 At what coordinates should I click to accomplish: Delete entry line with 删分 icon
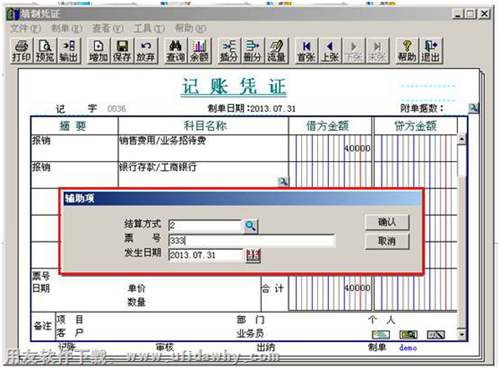pos(252,51)
